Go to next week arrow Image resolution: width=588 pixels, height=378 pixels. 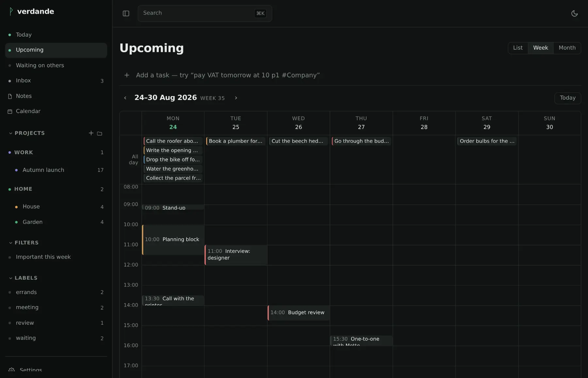(236, 98)
